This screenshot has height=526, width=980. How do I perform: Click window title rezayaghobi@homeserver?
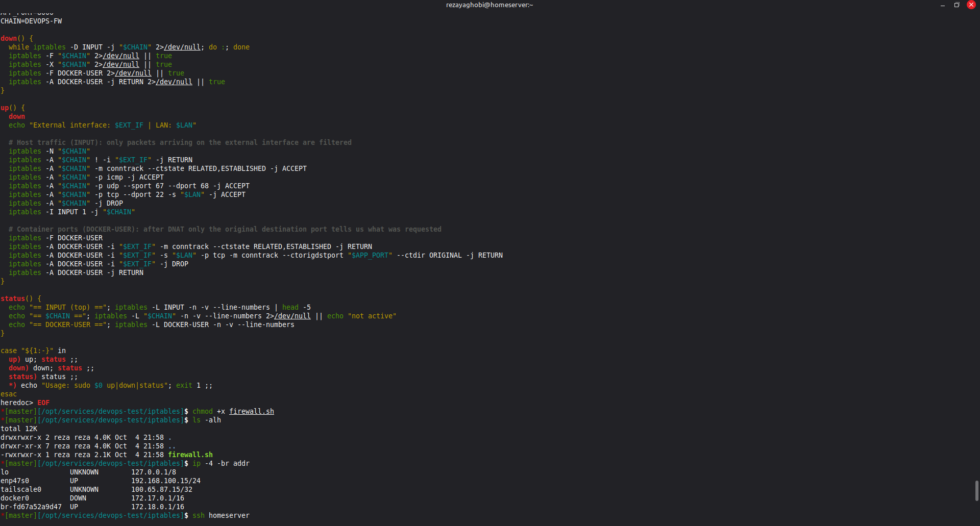click(489, 5)
